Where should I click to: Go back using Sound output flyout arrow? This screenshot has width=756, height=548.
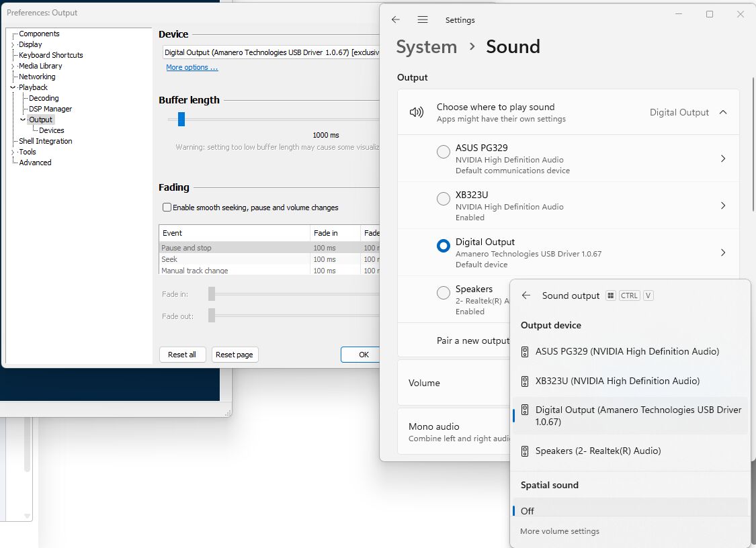tap(526, 295)
